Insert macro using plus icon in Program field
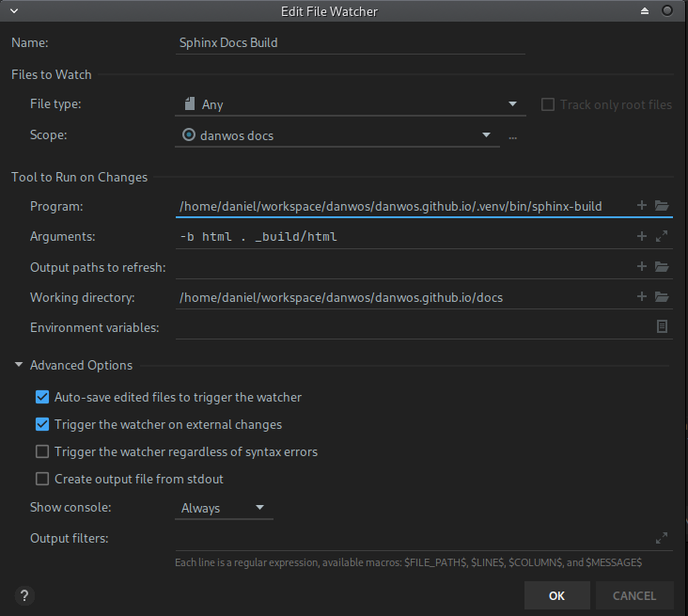The image size is (688, 616). point(642,206)
